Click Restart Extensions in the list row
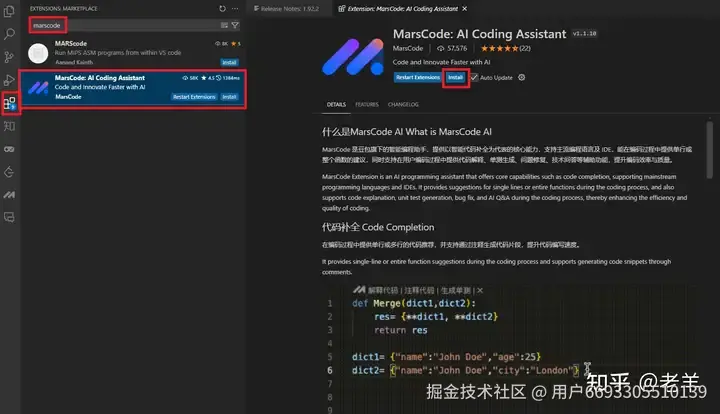 [x=194, y=97]
